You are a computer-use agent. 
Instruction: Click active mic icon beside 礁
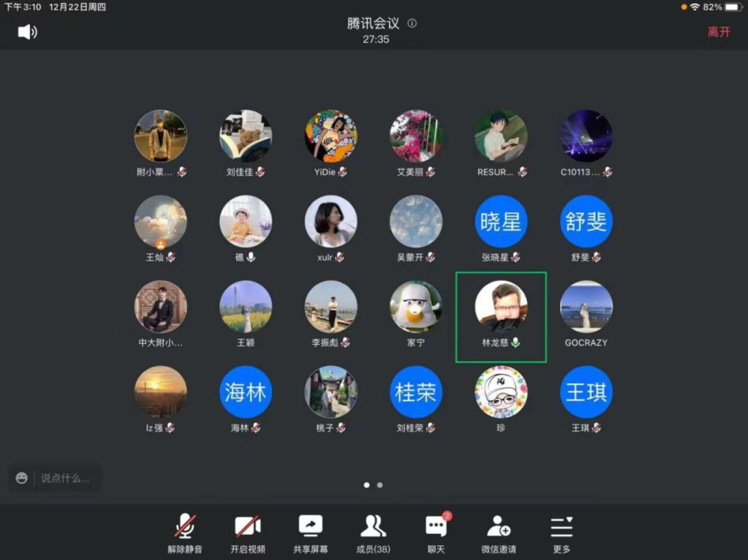click(x=251, y=257)
